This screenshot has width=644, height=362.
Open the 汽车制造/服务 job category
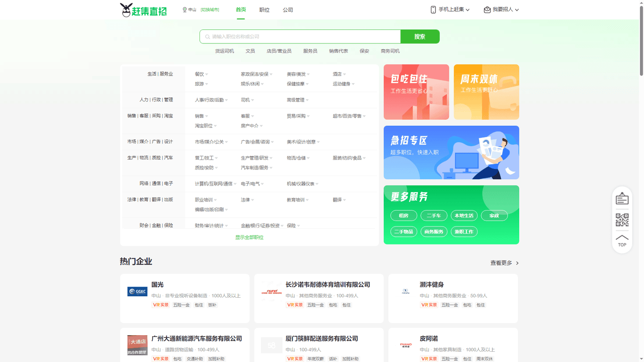click(x=255, y=168)
